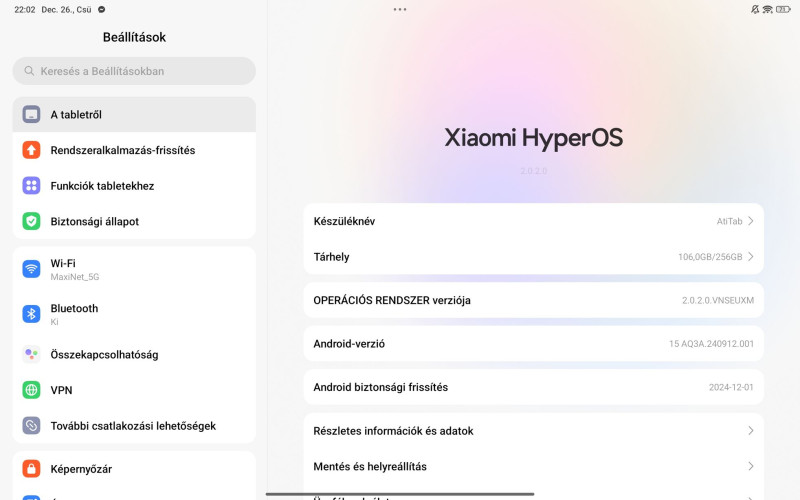Tap the Készüléknév label
Image resolution: width=800 pixels, height=500 pixels.
tap(344, 221)
